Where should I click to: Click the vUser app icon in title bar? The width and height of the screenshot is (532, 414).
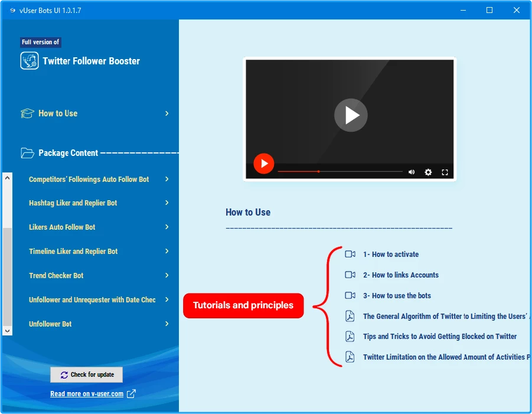pyautogui.click(x=12, y=10)
